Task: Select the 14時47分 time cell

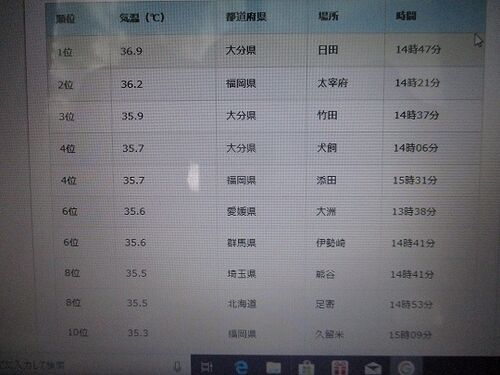Action: (418, 49)
